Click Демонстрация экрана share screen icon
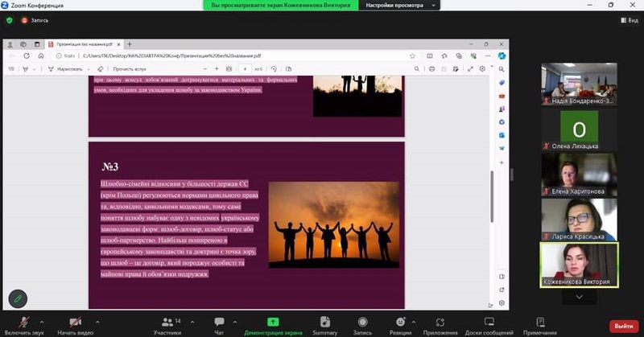The image size is (644, 337). (273, 323)
